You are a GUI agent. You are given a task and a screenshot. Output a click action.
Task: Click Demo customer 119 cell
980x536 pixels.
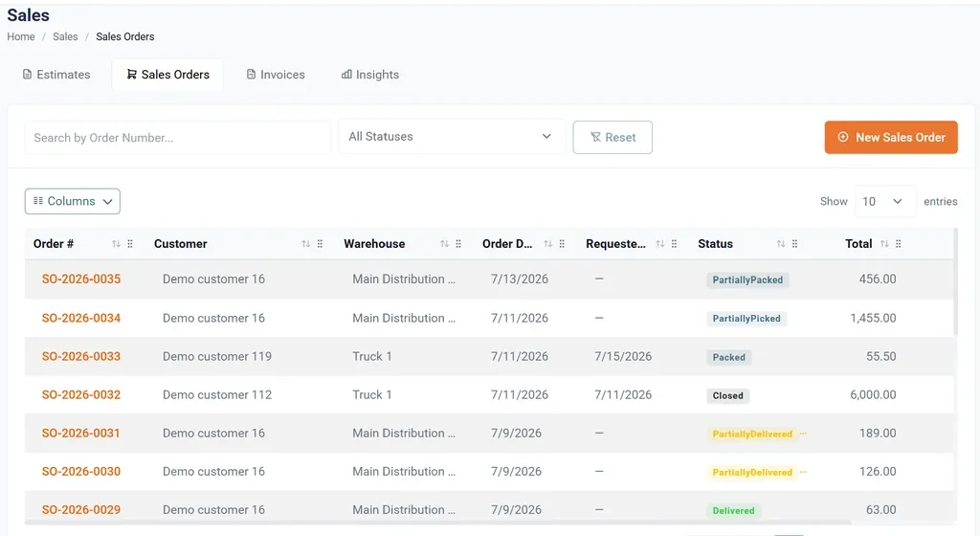click(217, 357)
